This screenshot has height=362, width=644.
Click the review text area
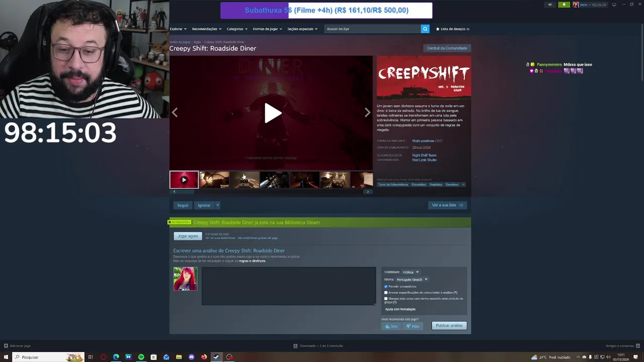click(x=289, y=286)
